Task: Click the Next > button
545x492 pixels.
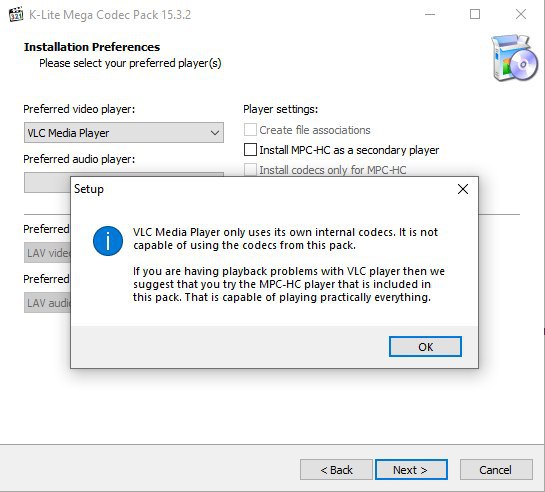Action: (411, 470)
